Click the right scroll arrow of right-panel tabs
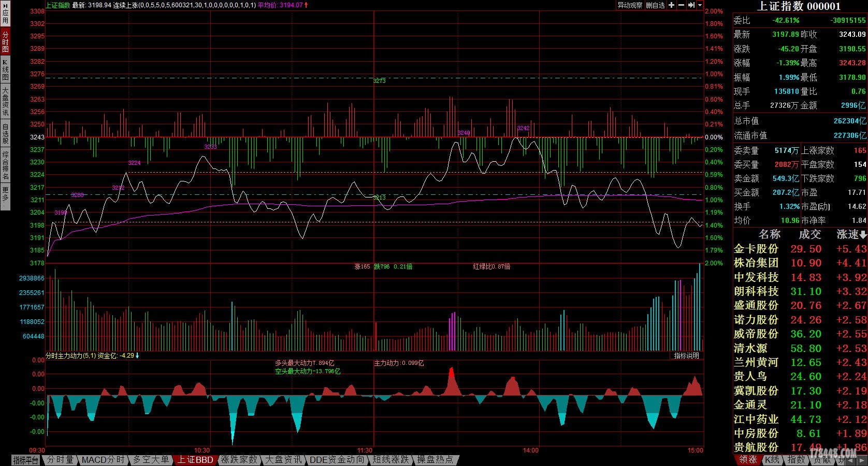This screenshot has width=868, height=466. [863, 460]
